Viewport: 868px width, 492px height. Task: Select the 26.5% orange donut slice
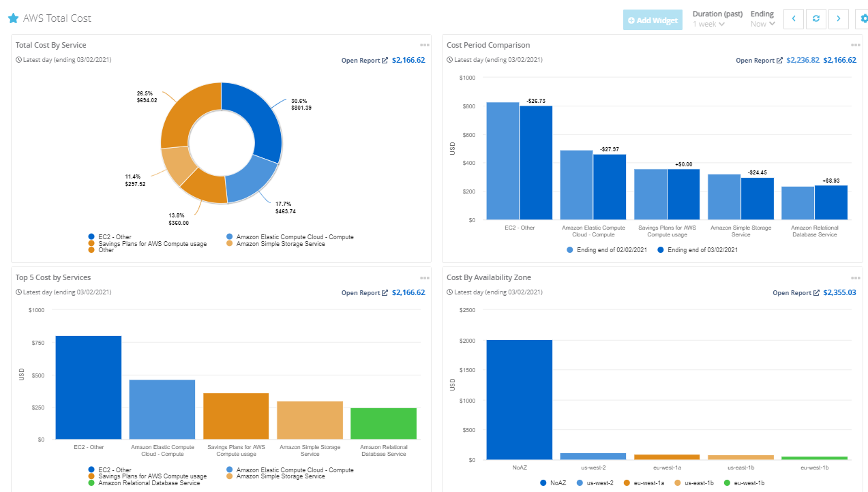tap(184, 112)
